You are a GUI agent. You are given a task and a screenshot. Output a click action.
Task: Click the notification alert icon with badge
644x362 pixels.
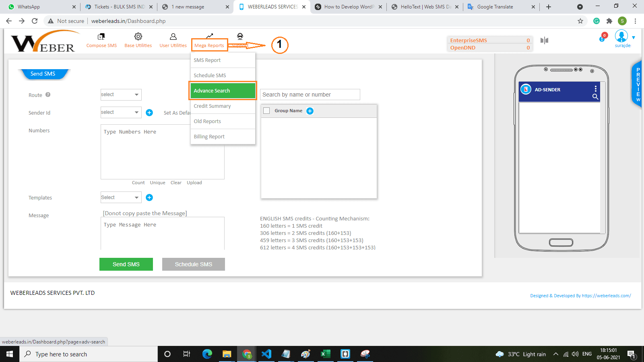point(603,38)
